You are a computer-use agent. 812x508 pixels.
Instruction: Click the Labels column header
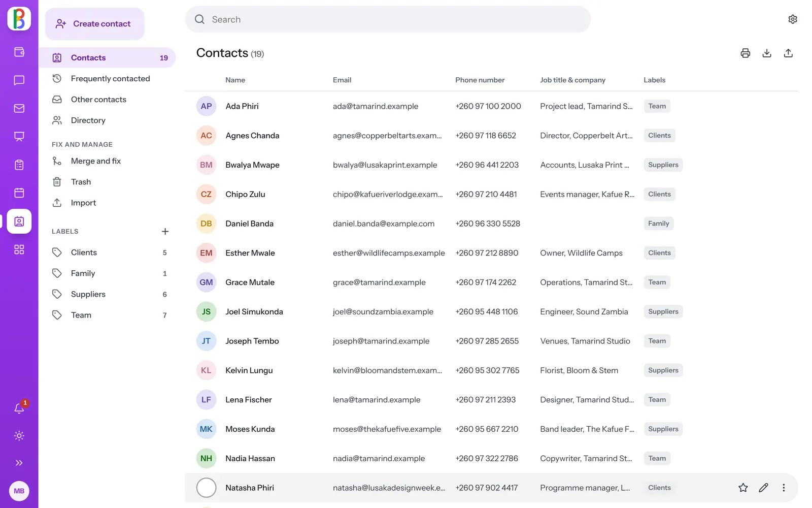click(654, 80)
